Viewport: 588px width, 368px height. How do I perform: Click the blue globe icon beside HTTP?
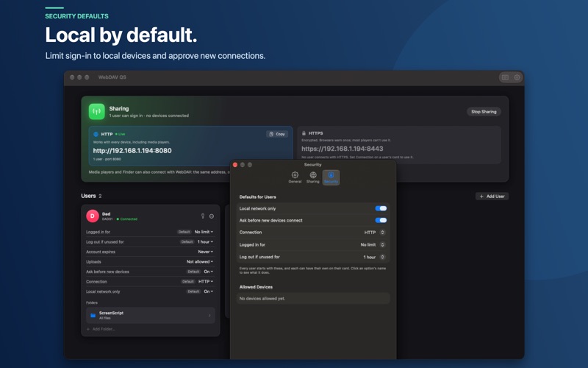point(96,134)
